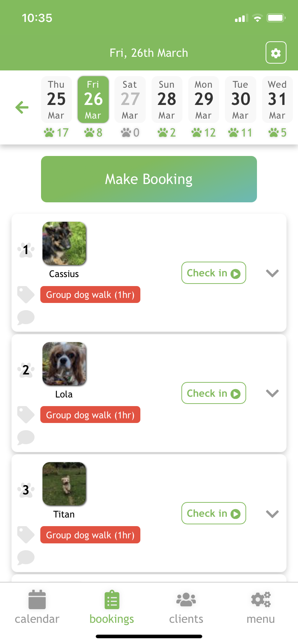
Task: Select Thu 25 Mar date
Action: 57,100
